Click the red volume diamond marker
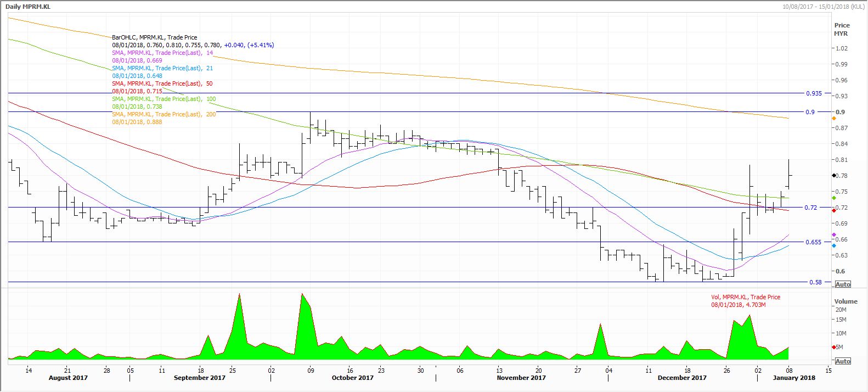 [x=835, y=347]
